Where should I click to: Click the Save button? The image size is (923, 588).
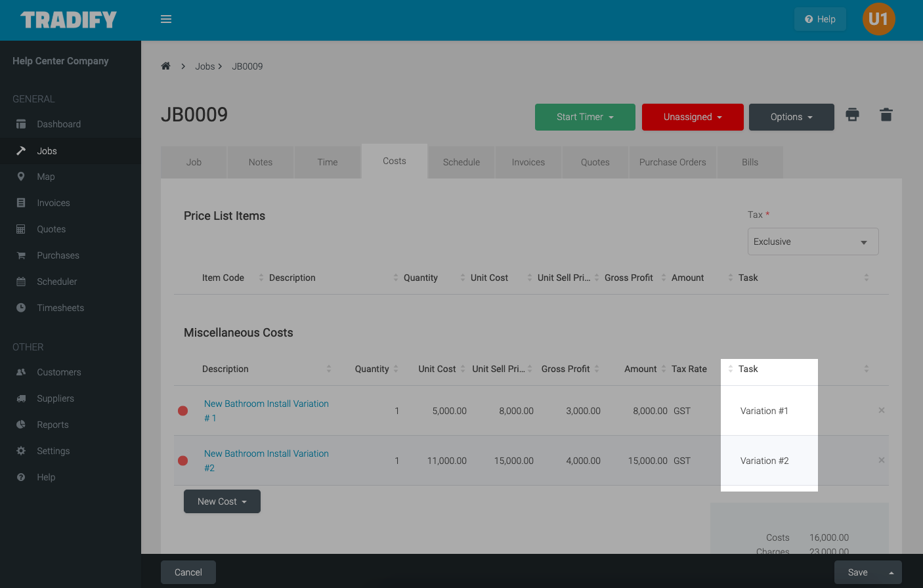coord(857,572)
